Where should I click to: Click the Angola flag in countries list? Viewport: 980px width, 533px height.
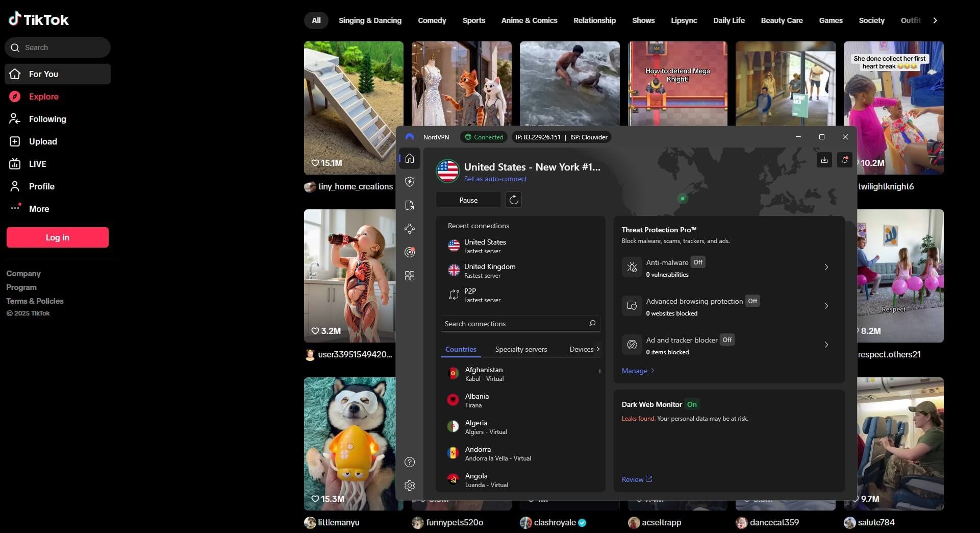[x=453, y=480]
